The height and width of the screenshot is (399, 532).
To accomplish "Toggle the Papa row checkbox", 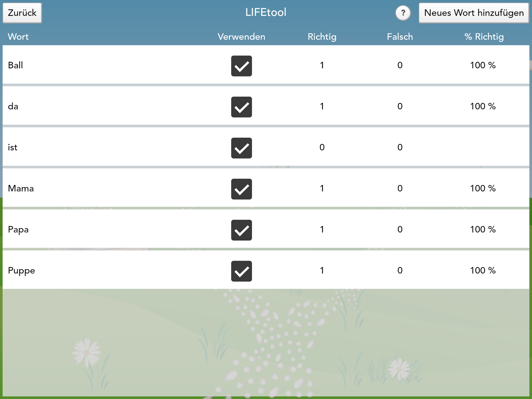I will pos(241,230).
